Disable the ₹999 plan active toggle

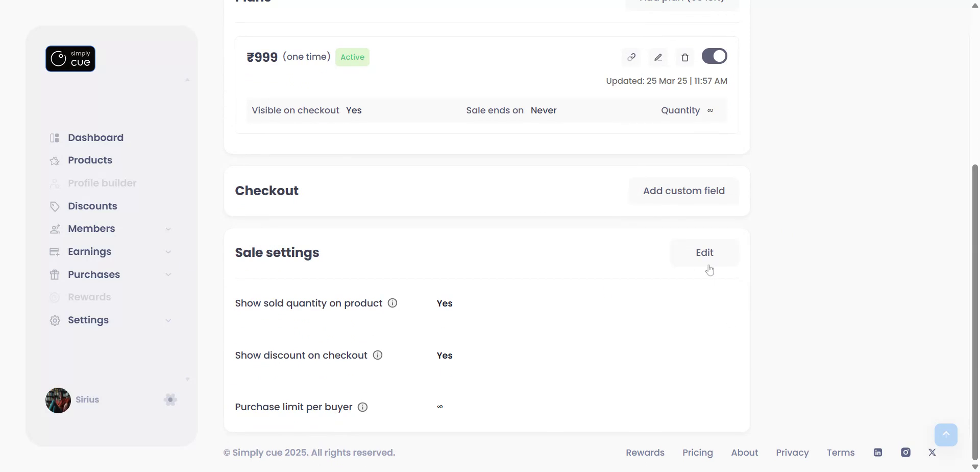click(714, 56)
